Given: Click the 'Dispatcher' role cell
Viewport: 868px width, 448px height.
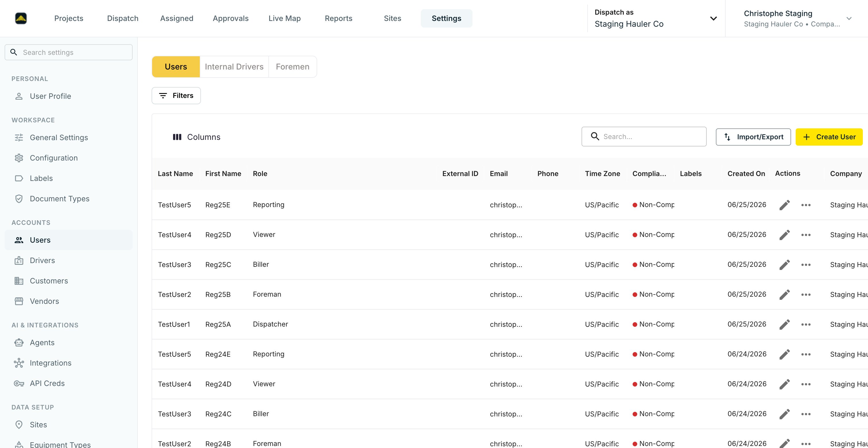Looking at the screenshot, I should click(270, 324).
